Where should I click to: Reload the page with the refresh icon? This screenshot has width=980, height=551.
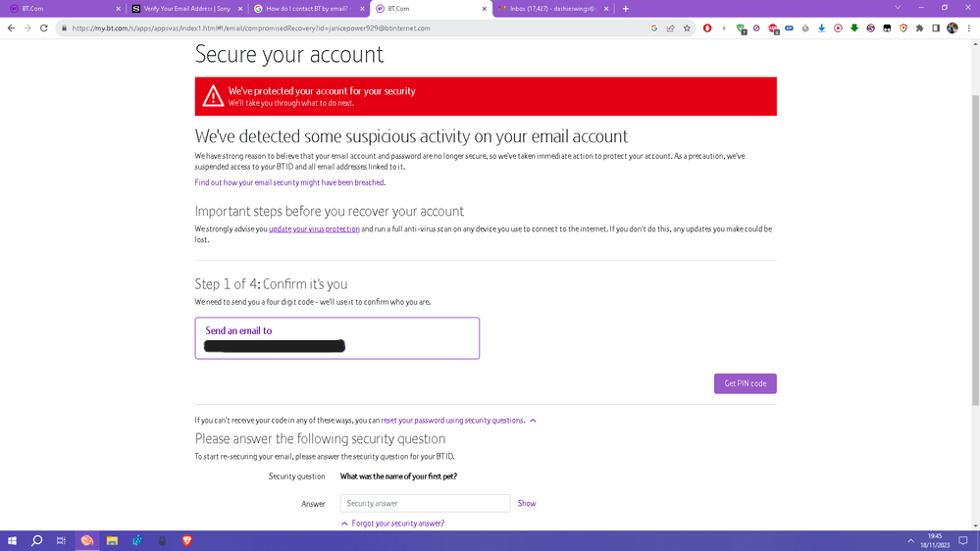coord(44,28)
